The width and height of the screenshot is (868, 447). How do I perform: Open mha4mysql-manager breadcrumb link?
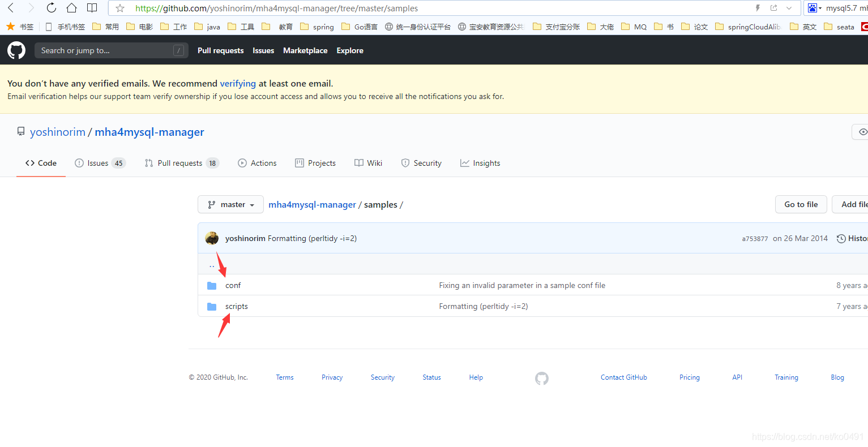[312, 204]
